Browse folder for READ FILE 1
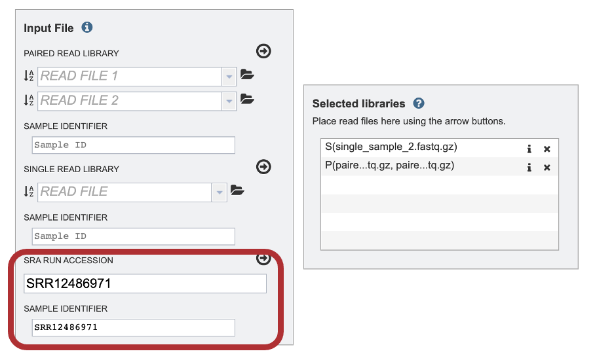This screenshot has width=595, height=364. pyautogui.click(x=247, y=75)
